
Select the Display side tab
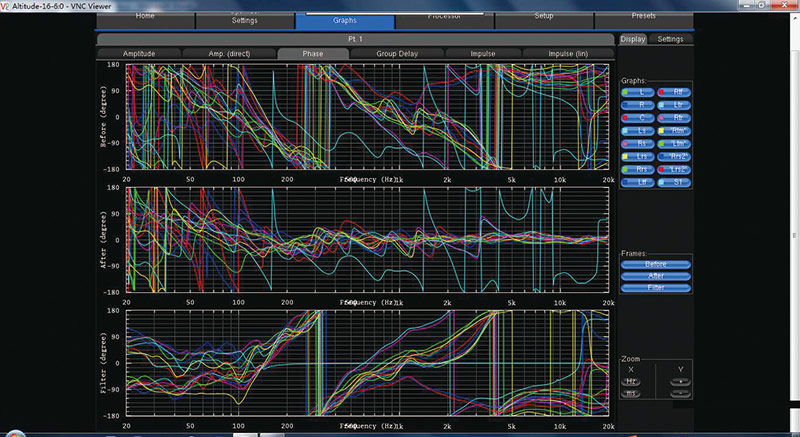[x=633, y=39]
